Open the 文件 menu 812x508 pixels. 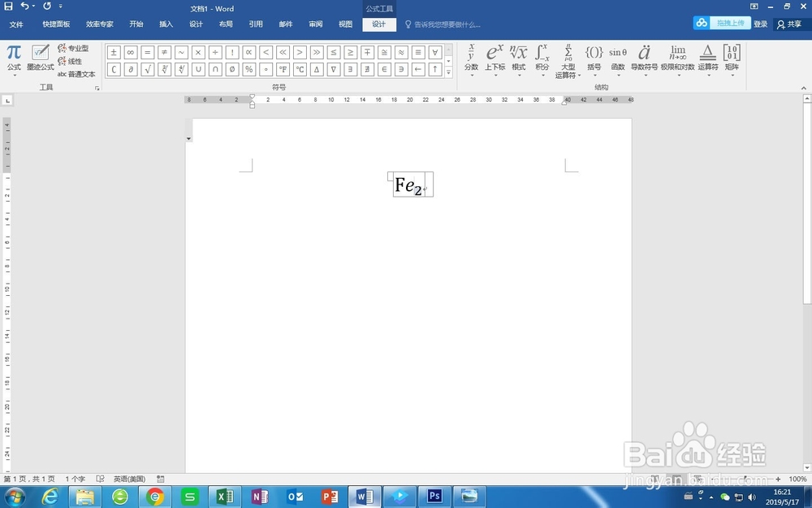pyautogui.click(x=16, y=24)
